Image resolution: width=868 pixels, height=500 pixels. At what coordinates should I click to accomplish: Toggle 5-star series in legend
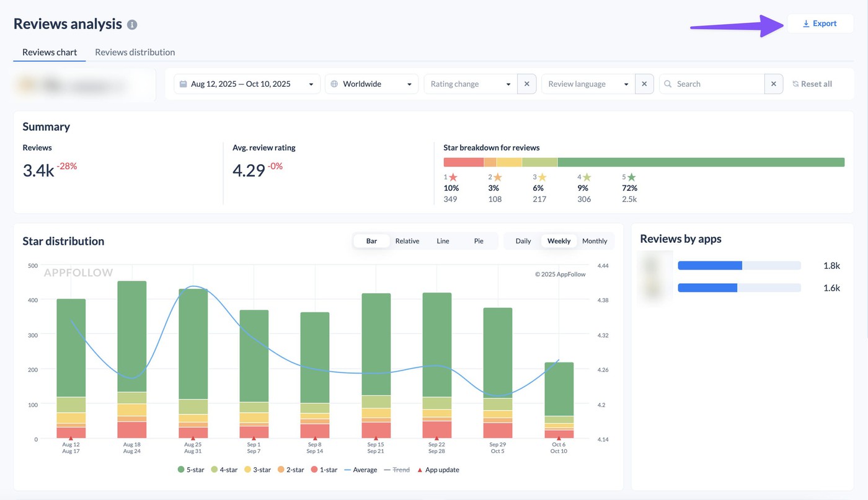tap(191, 470)
